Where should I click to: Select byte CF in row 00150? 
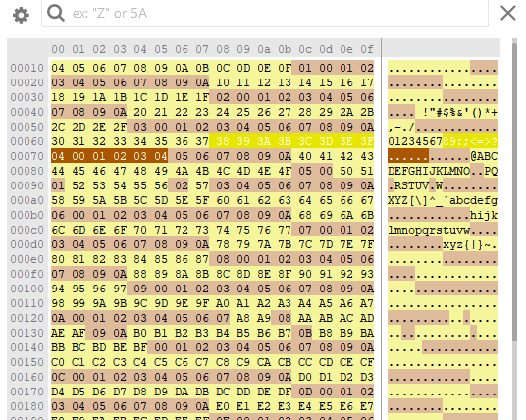tap(367, 363)
